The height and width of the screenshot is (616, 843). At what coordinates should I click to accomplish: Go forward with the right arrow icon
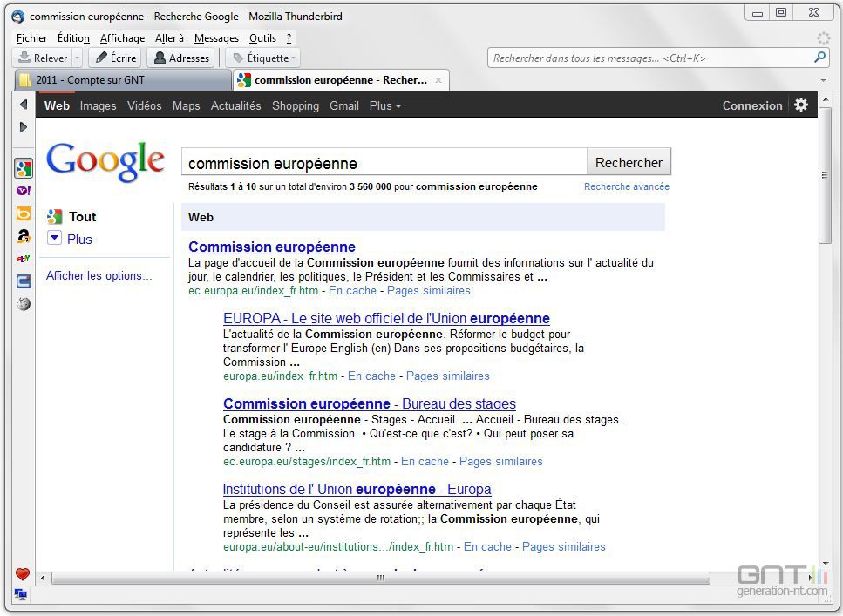coord(24,127)
